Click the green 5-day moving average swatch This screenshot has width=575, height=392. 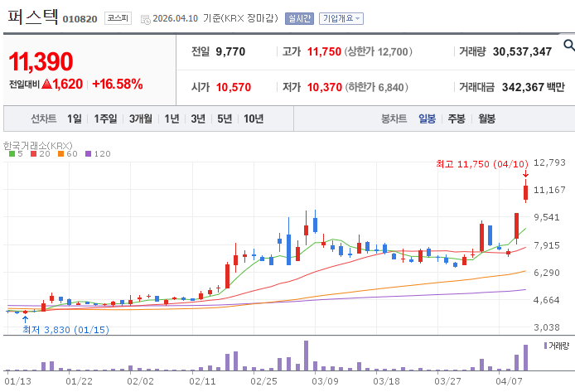12,154
